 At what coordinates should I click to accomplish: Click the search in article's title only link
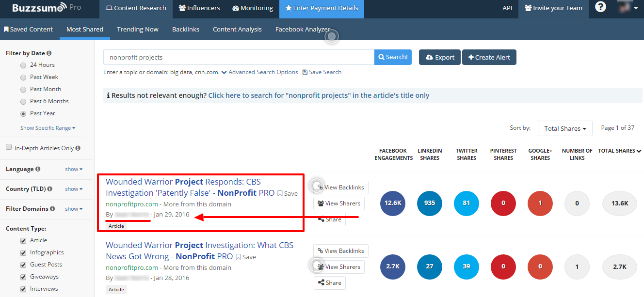[x=319, y=95]
